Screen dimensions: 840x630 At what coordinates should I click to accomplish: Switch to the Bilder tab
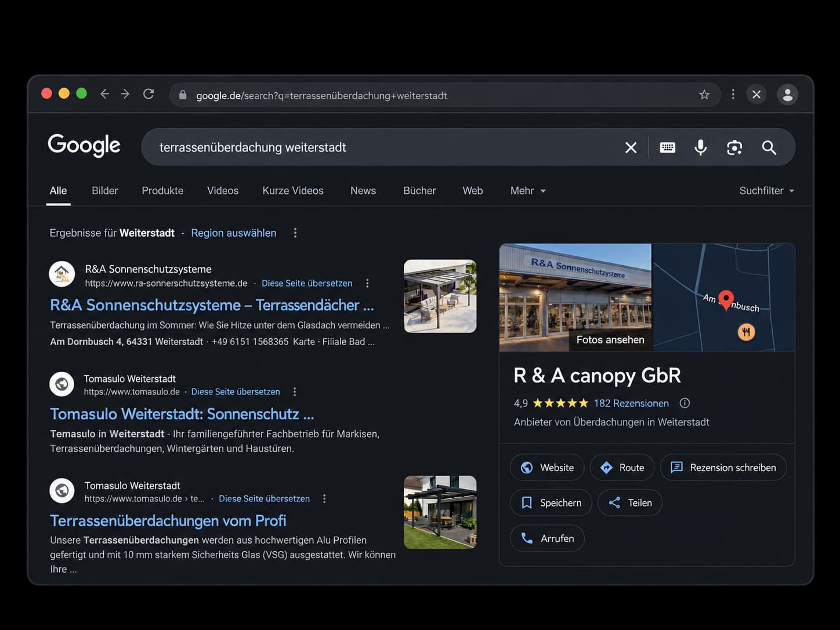click(105, 191)
